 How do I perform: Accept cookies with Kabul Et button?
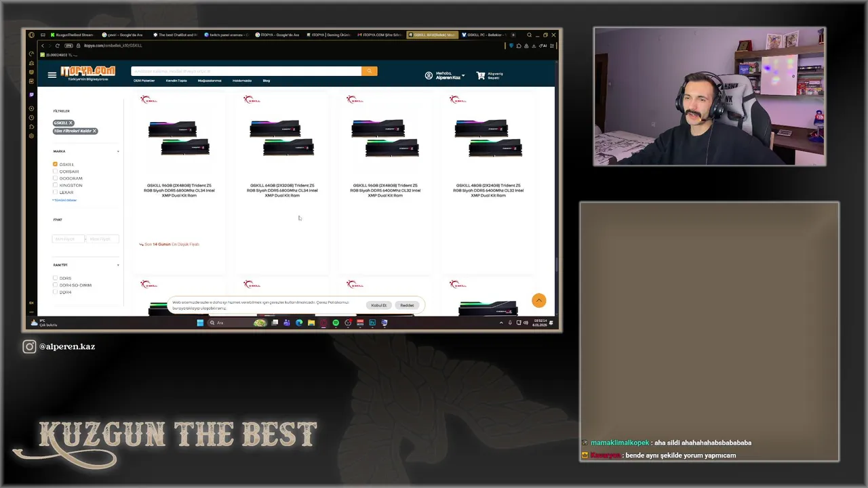click(x=378, y=305)
